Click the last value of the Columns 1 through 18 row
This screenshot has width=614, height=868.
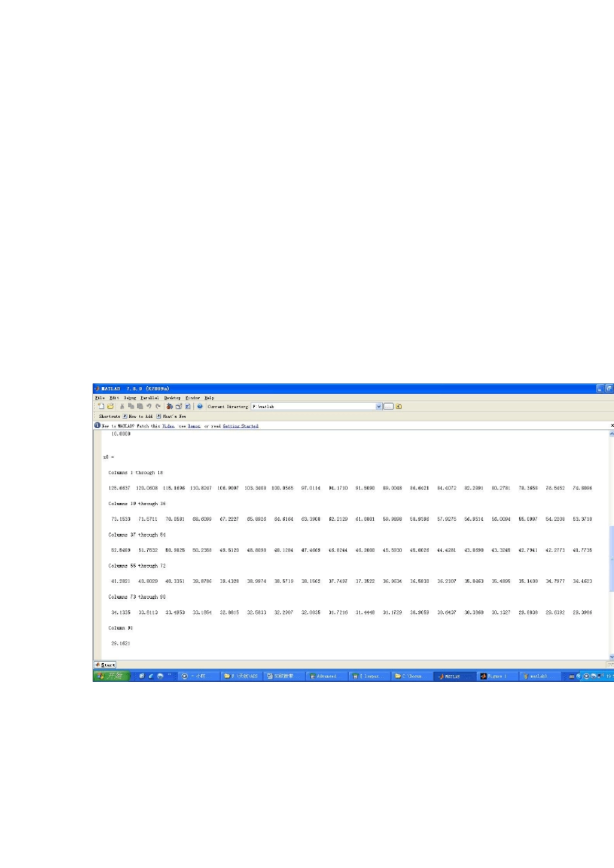[x=582, y=488]
